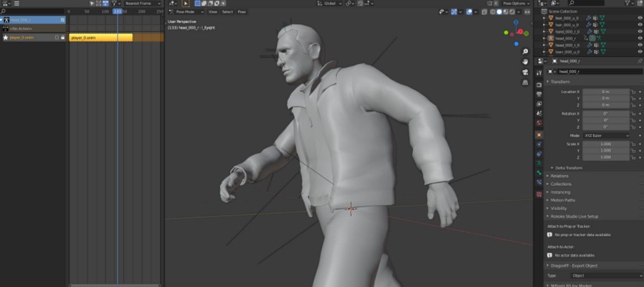This screenshot has height=287, width=644.
Task: Click the viewport zoom magnifier icon
Action: pyautogui.click(x=526, y=51)
